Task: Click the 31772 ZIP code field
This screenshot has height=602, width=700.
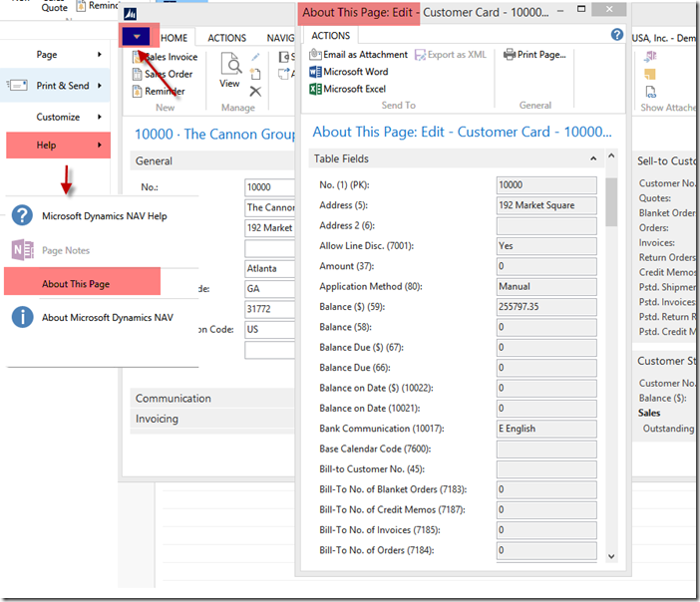Action: (269, 309)
